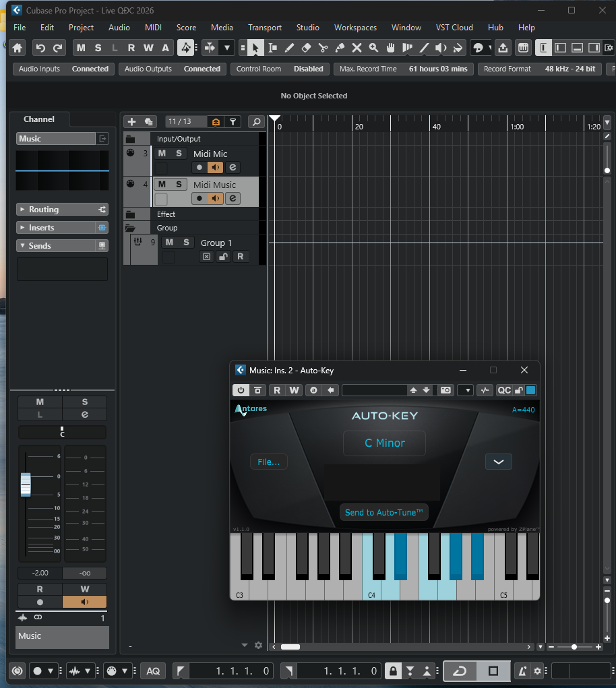This screenshot has height=688, width=616.
Task: Click the channel pan control showing C
Action: point(62,432)
